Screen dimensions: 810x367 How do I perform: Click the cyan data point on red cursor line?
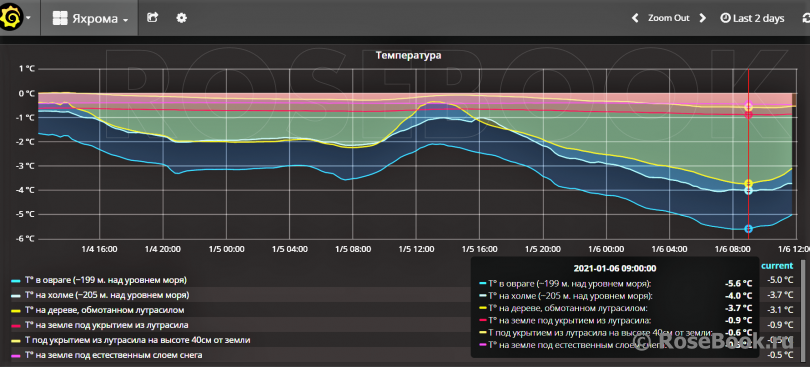[748, 228]
